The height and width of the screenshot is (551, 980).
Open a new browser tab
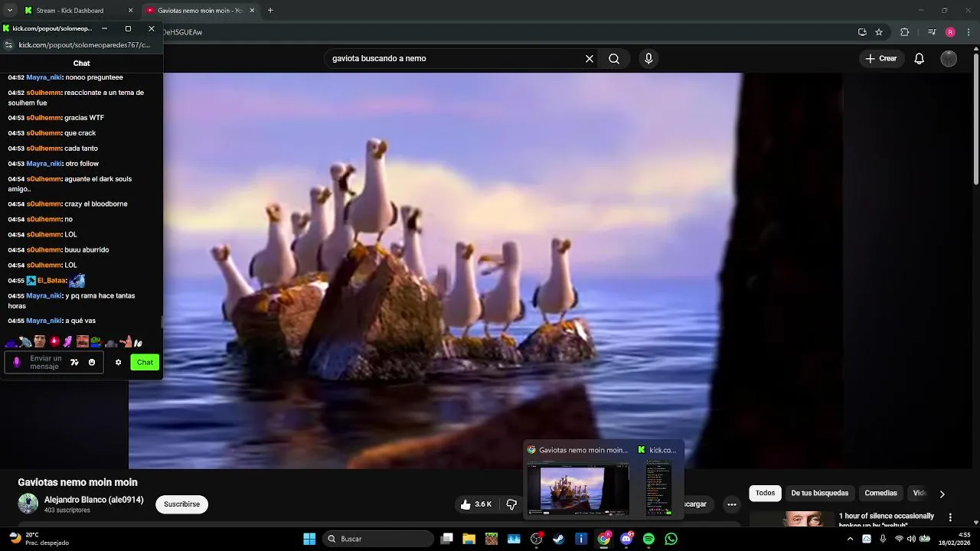[270, 11]
